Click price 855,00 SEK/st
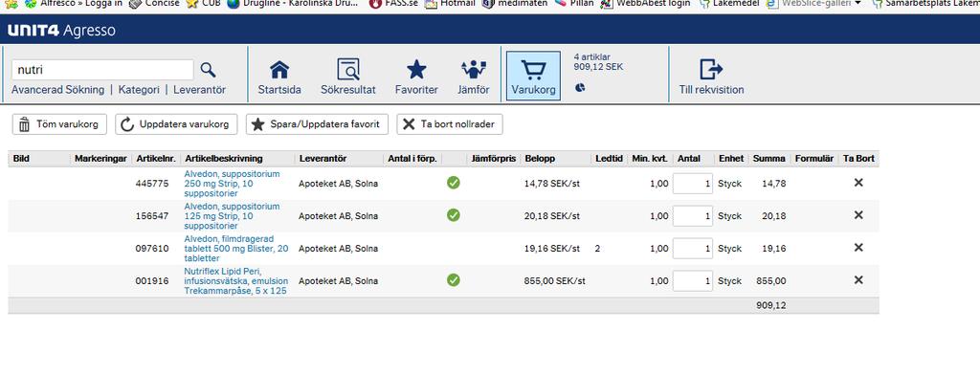Image resolution: width=980 pixels, height=375 pixels. (x=554, y=281)
